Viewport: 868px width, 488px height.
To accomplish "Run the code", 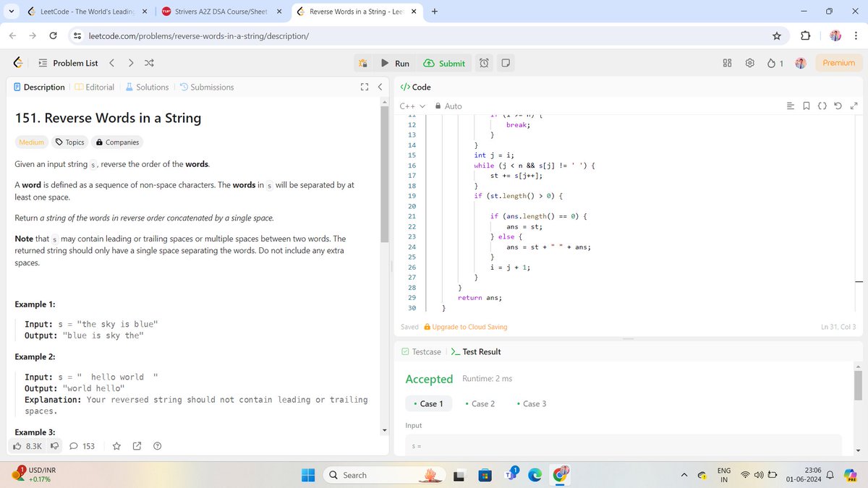I will (x=396, y=64).
